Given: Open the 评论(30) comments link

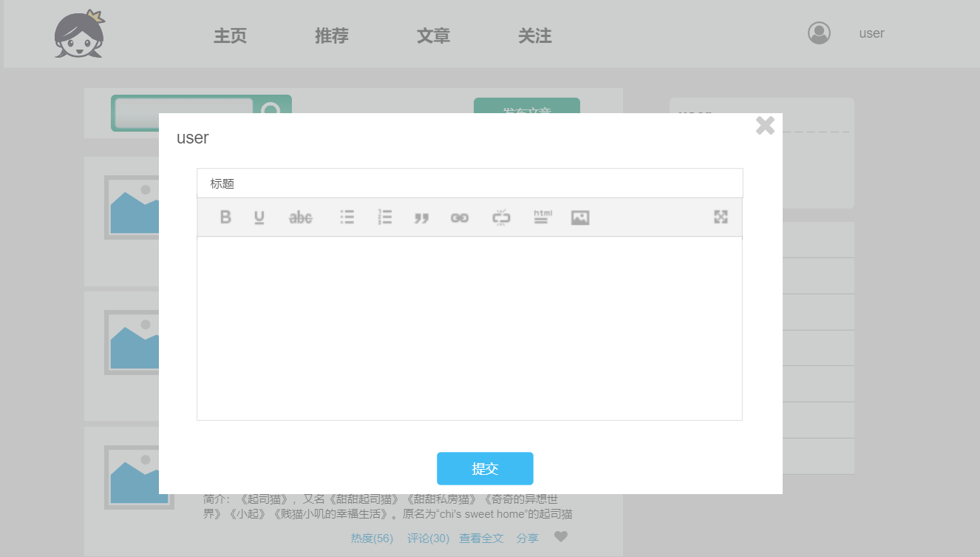Looking at the screenshot, I should click(428, 538).
